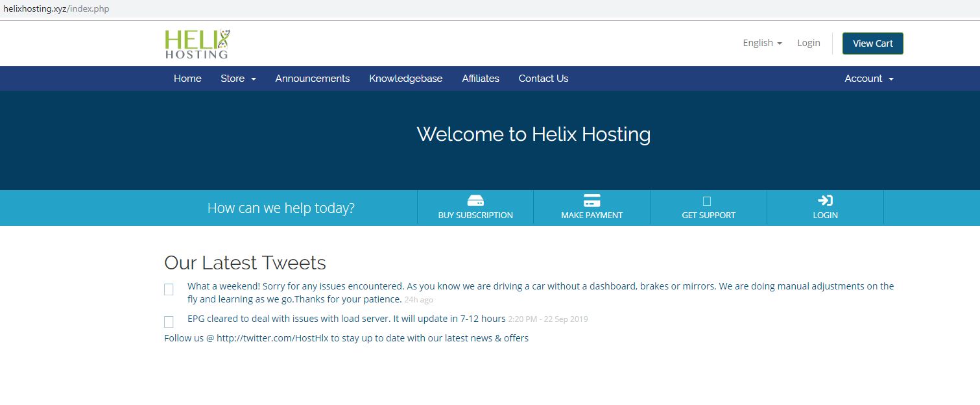Screen dimensions: 980x405
Task: Expand the English language dropdown
Action: pos(762,43)
